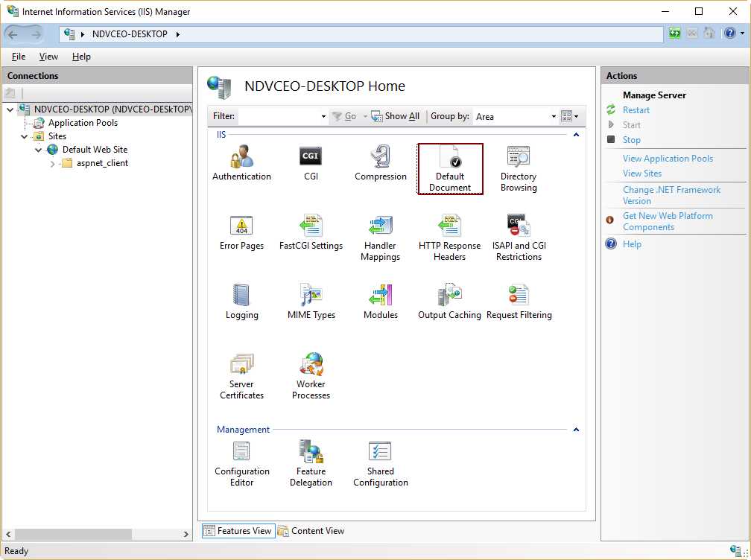Restart the server from Actions pane

click(x=636, y=109)
